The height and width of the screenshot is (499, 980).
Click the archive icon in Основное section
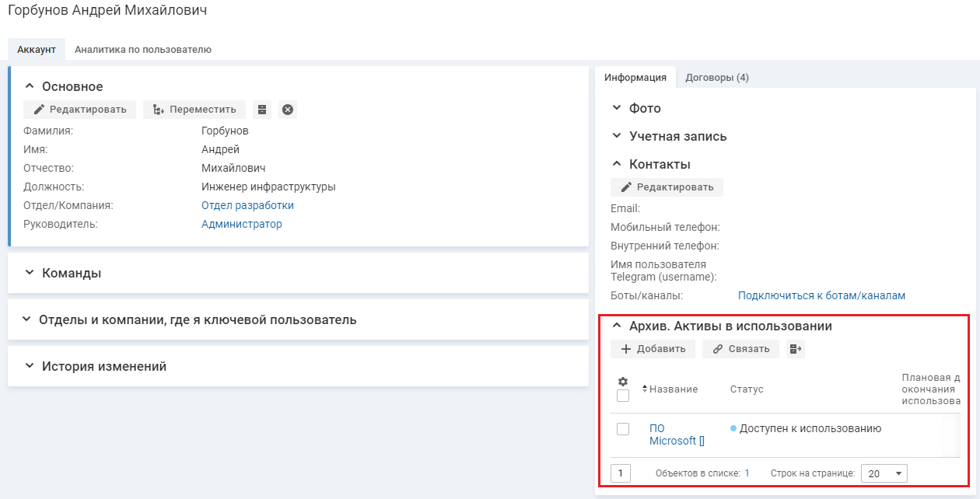pyautogui.click(x=262, y=110)
